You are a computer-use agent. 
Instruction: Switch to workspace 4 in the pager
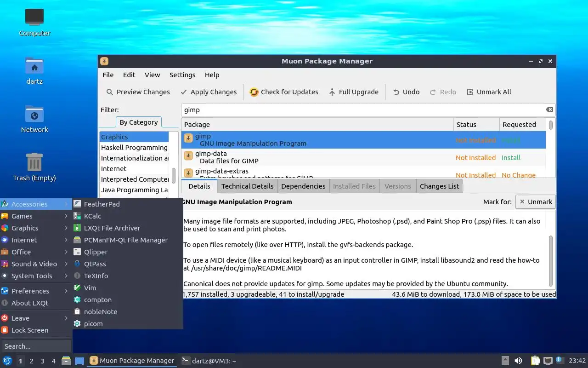53,361
